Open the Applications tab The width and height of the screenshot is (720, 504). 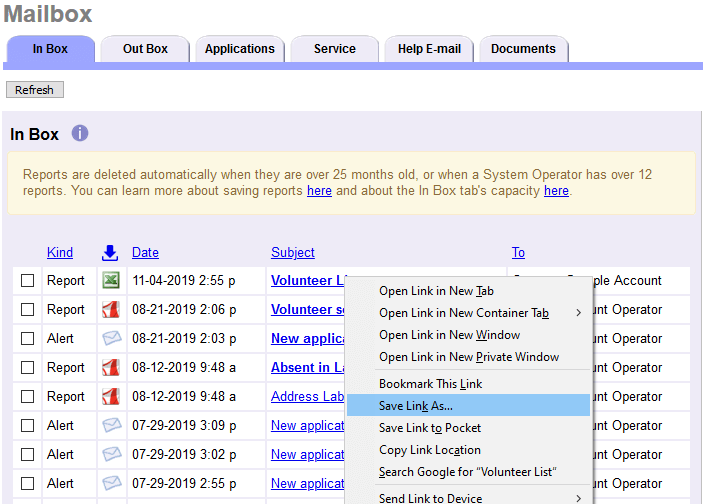tap(240, 49)
